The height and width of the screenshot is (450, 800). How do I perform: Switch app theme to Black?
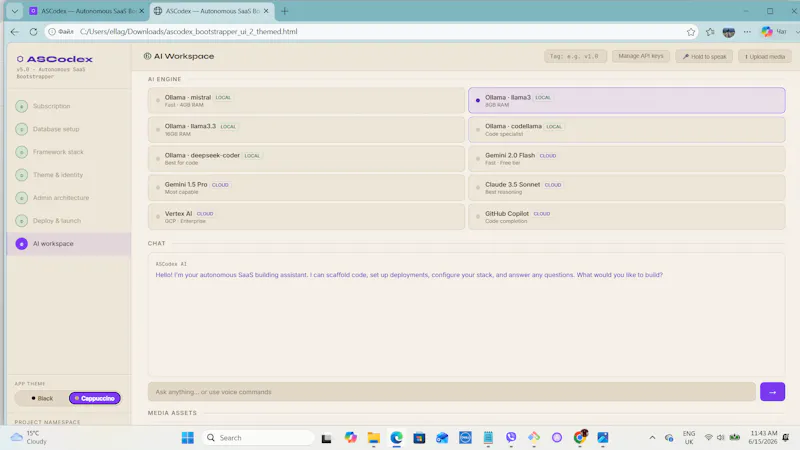pos(42,398)
